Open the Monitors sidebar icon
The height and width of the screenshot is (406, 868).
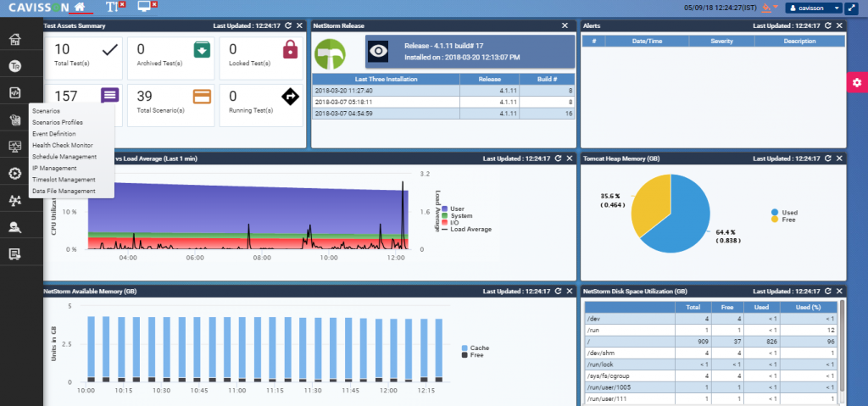pos(15,147)
